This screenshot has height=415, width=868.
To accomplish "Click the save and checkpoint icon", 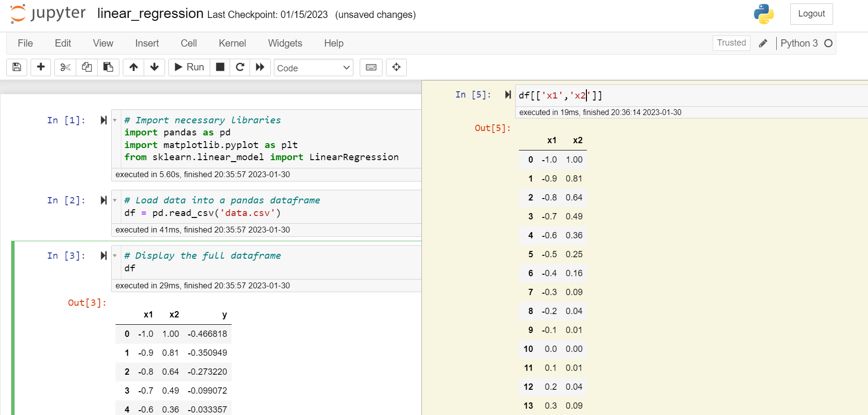I will coord(17,67).
